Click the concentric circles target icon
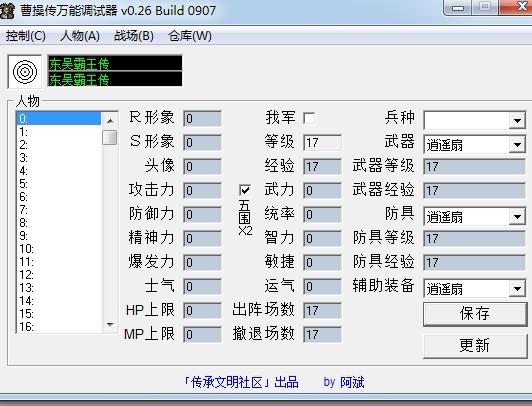The width and height of the screenshot is (532, 406). pyautogui.click(x=25, y=72)
